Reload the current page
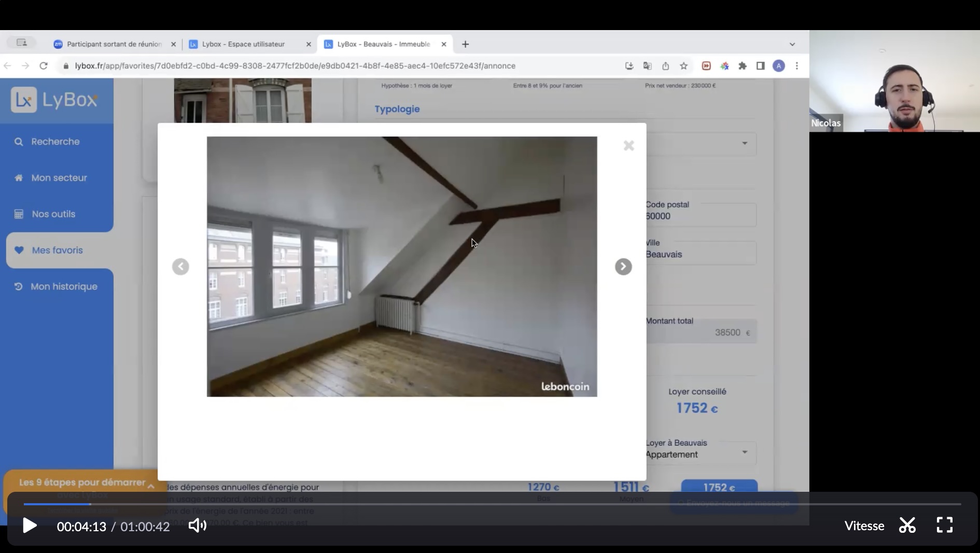The height and width of the screenshot is (553, 980). [44, 66]
